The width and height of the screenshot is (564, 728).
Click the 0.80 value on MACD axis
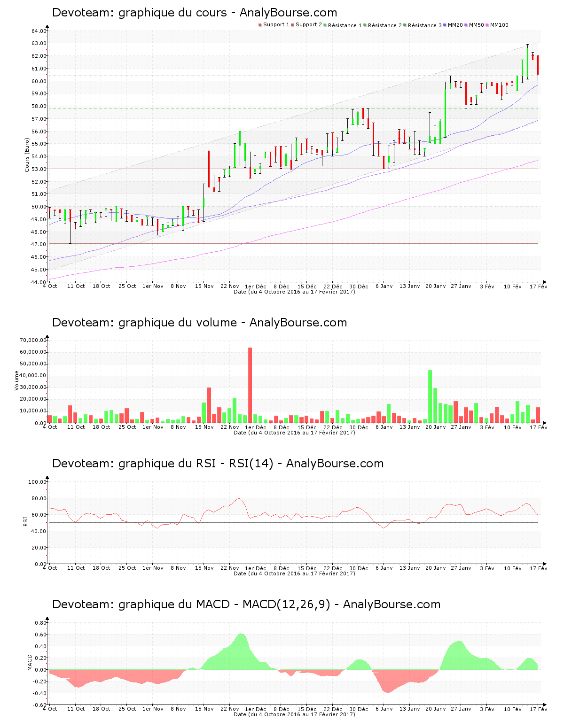click(x=41, y=623)
